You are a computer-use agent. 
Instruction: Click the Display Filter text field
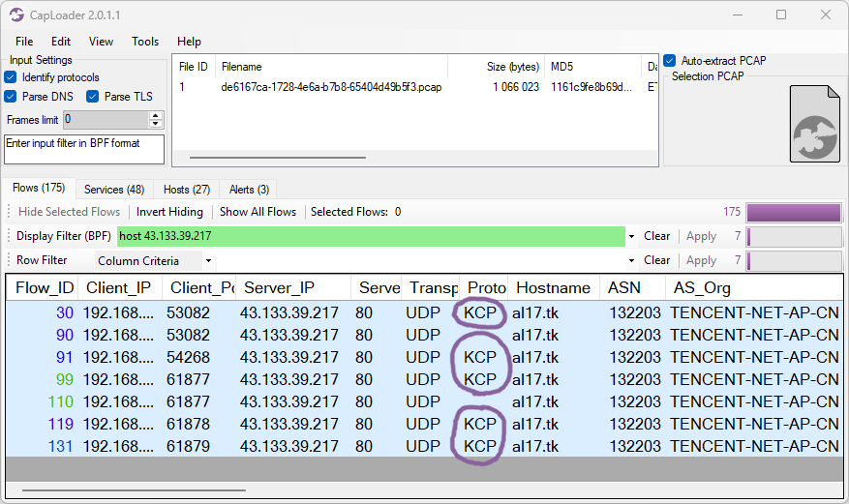pos(371,236)
